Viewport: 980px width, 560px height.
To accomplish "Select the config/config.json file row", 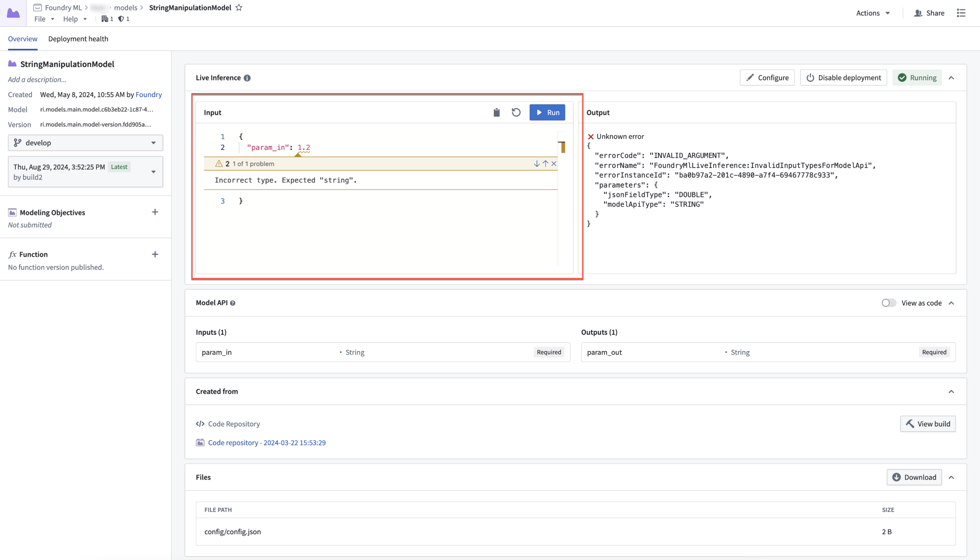I will [576, 532].
